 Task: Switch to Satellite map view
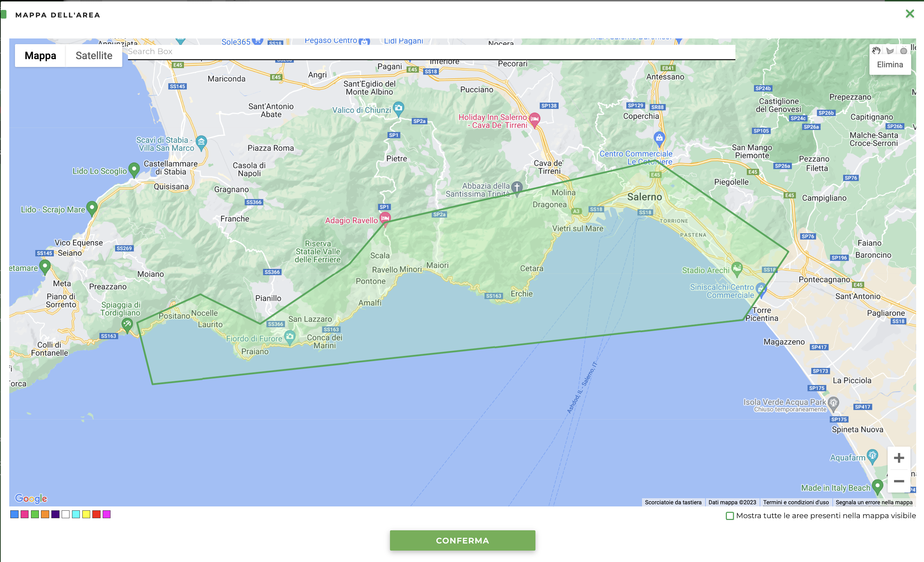(x=94, y=56)
